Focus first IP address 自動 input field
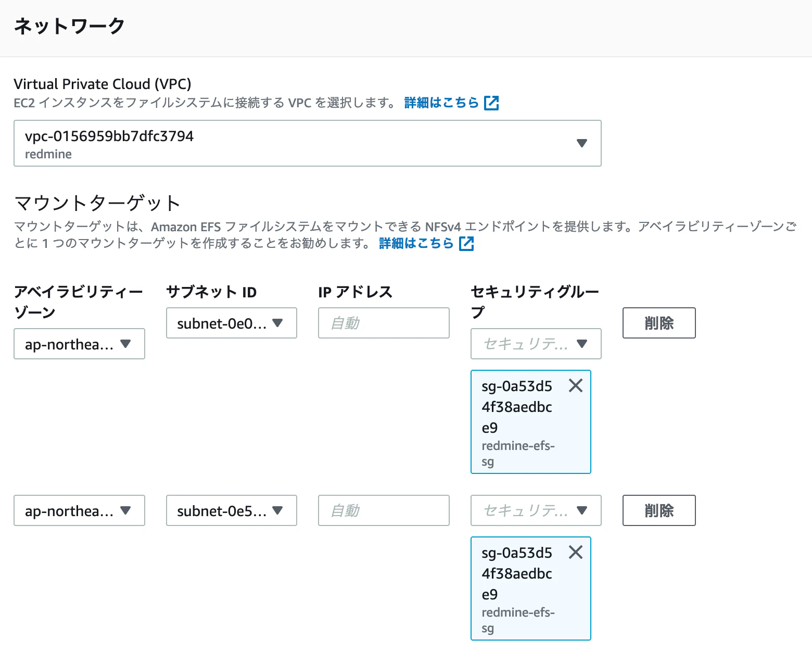This screenshot has width=812, height=651. (x=384, y=323)
